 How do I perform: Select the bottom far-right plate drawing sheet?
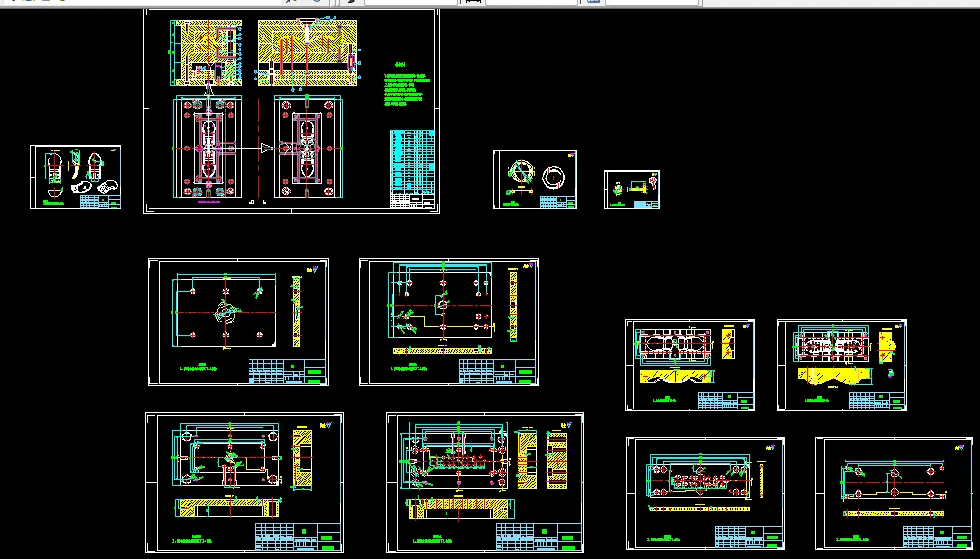(894, 494)
